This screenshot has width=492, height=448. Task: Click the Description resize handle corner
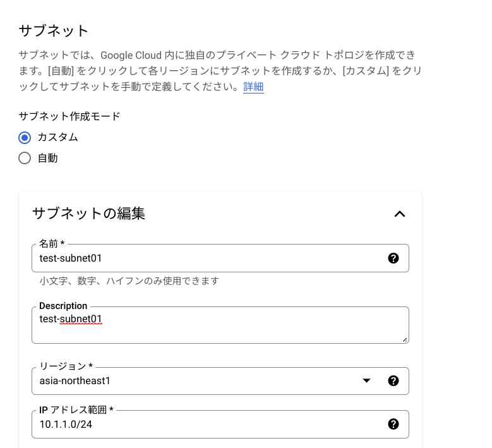(405, 340)
